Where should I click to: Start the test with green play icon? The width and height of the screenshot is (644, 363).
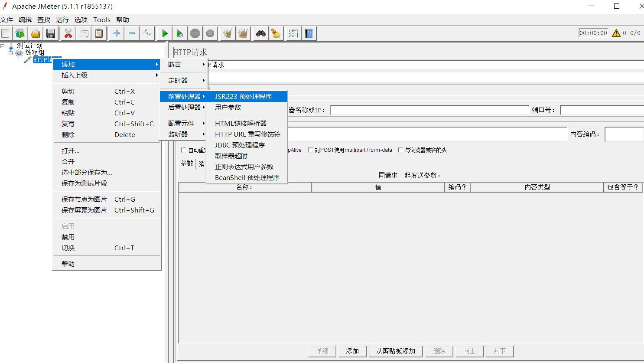tap(165, 33)
